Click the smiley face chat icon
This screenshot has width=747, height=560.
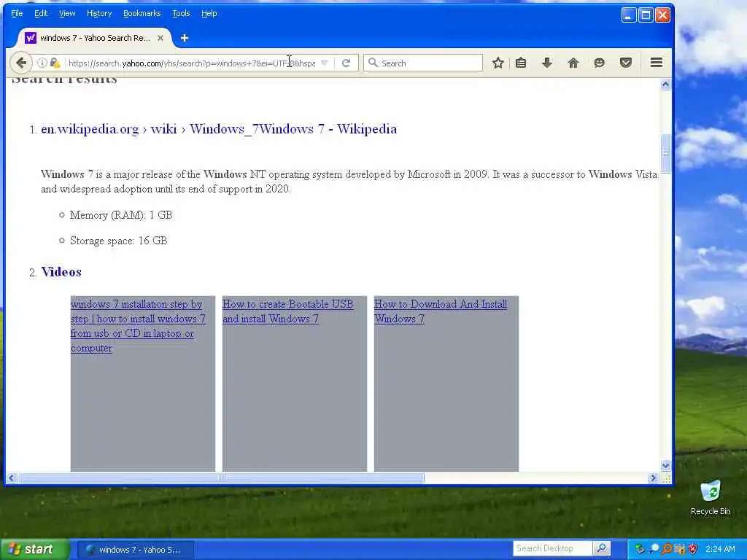point(600,63)
